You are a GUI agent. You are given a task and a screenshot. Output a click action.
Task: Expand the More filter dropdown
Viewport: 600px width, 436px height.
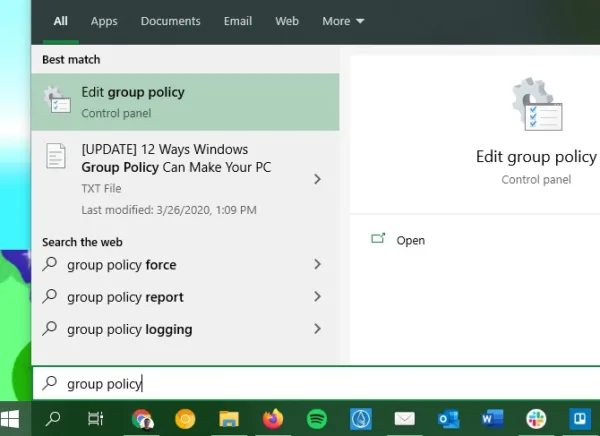343,21
